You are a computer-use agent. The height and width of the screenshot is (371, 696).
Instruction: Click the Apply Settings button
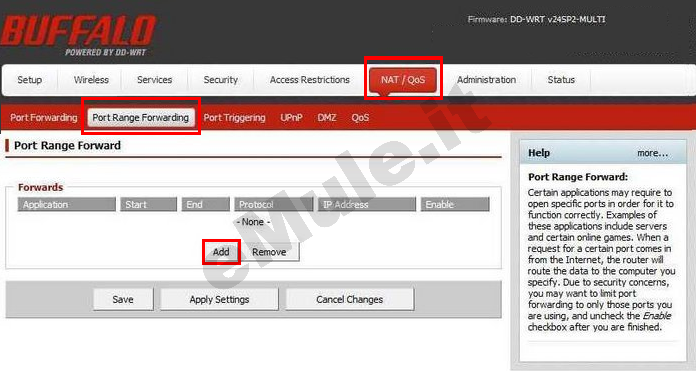[219, 300]
